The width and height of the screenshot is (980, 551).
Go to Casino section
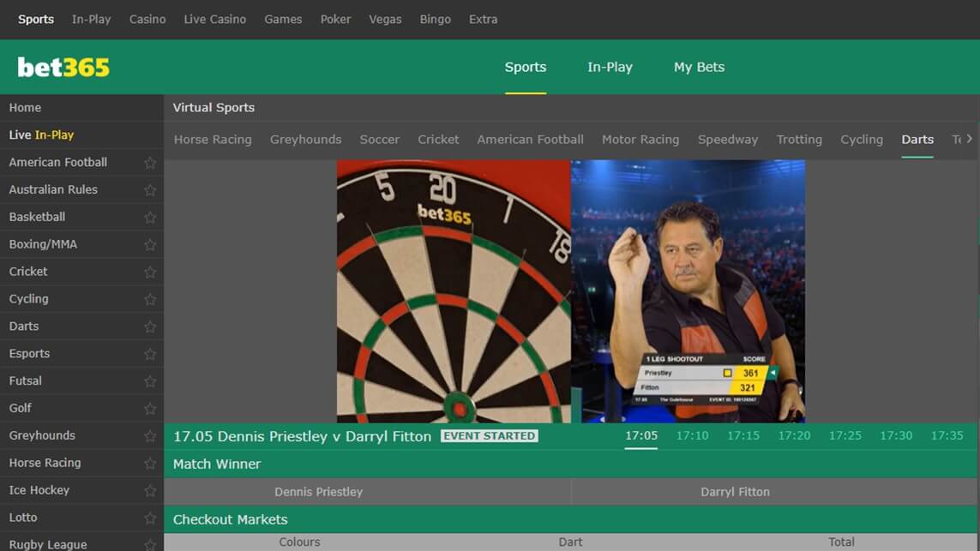tap(147, 20)
